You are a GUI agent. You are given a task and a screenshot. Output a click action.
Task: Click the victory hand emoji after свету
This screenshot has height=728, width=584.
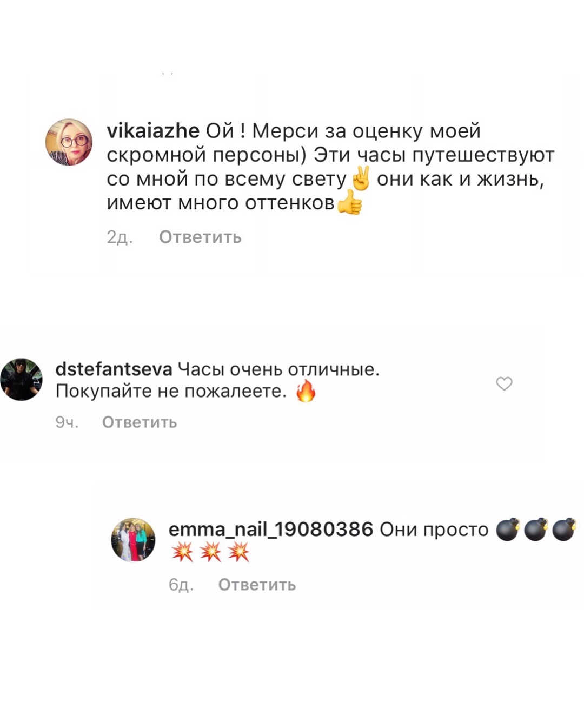point(361,178)
